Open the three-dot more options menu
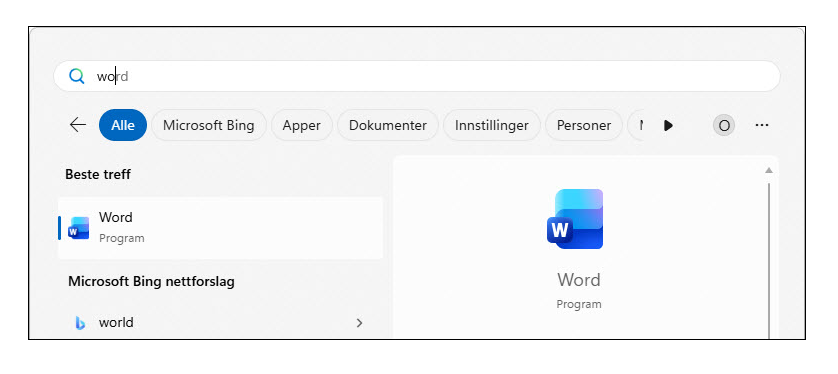The width and height of the screenshot is (838, 374). pyautogui.click(x=762, y=125)
